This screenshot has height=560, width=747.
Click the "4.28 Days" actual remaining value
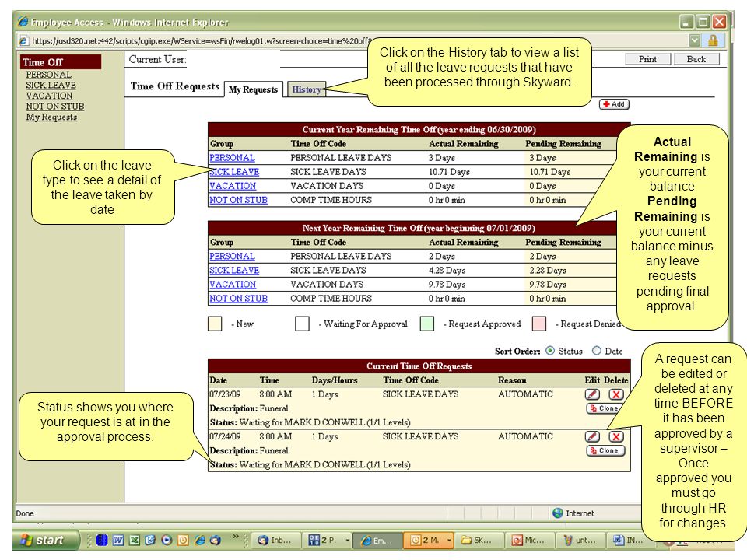(447, 271)
